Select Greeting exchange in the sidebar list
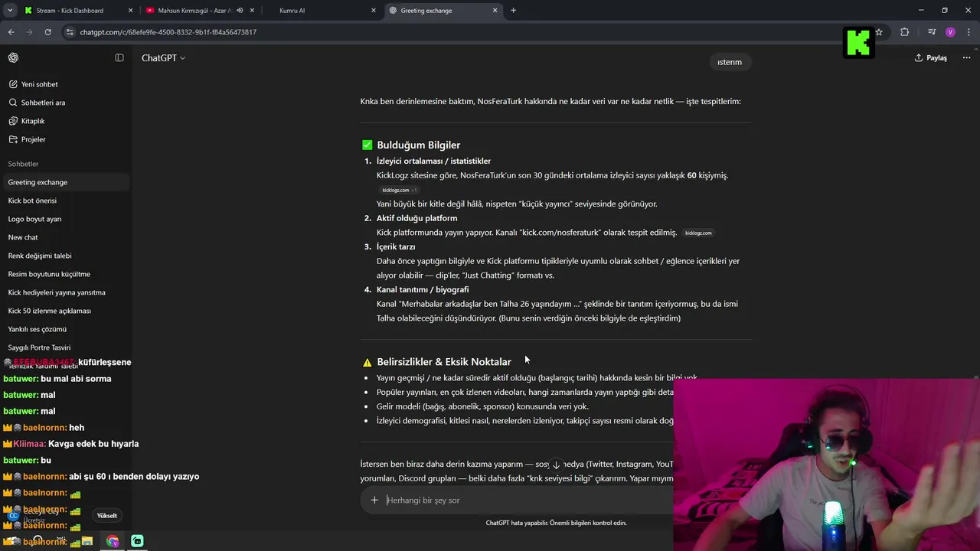Viewport: 980px width, 551px height. (66, 182)
